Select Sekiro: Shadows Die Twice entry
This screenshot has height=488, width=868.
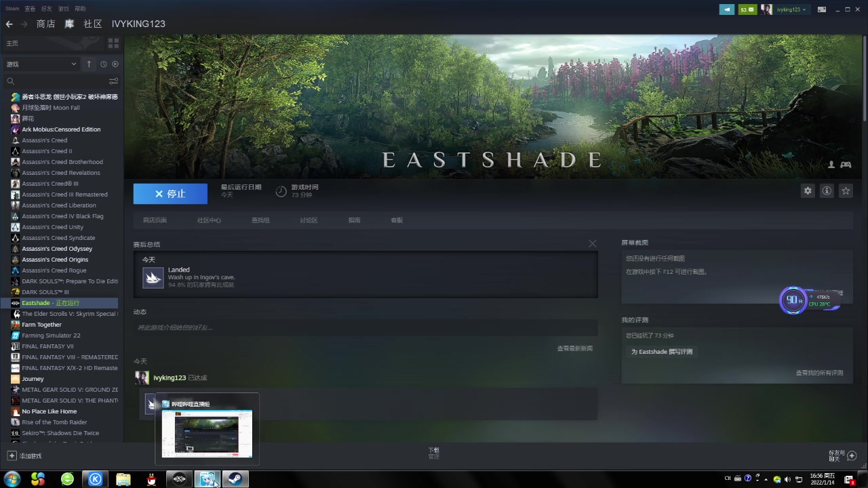[60, 433]
